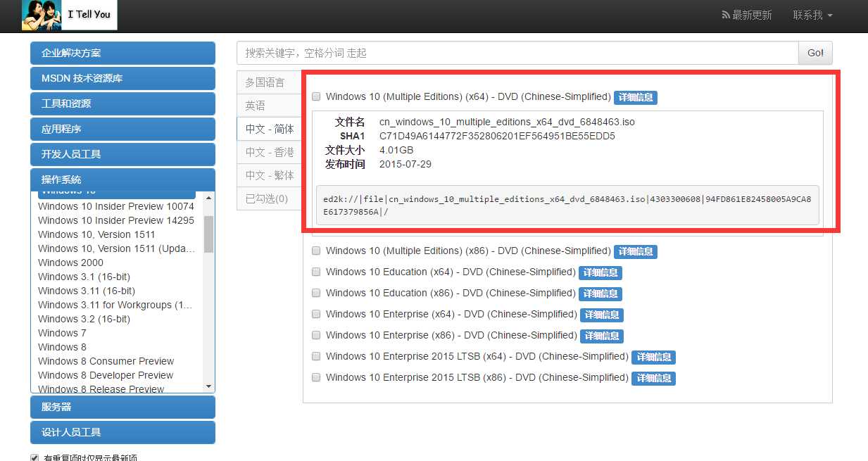Click the file size value 4.01GB
868x461 pixels.
pos(396,150)
